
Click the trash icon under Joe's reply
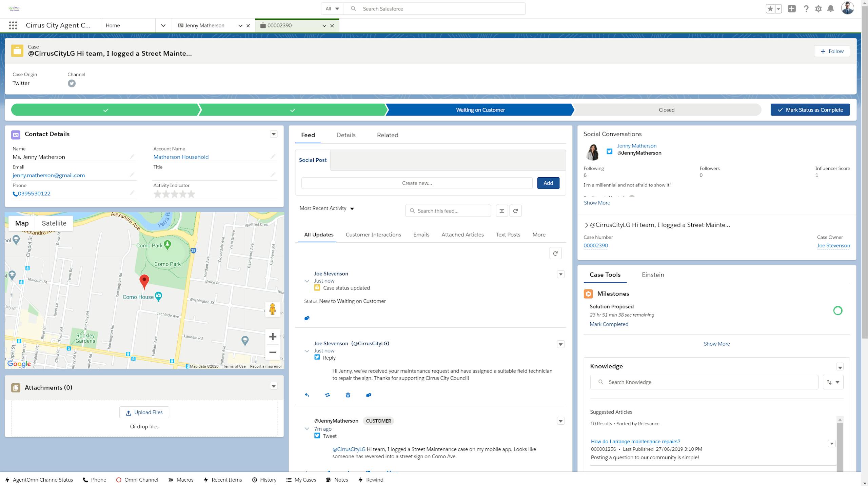(x=348, y=395)
